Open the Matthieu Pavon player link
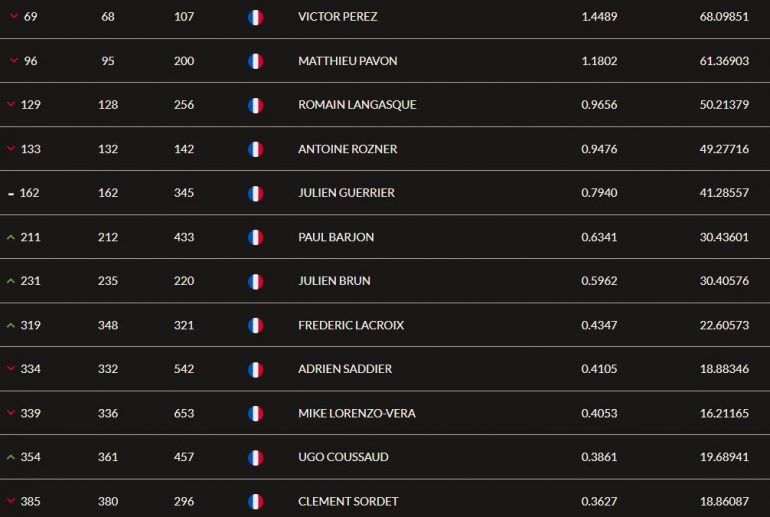Image resolution: width=770 pixels, height=517 pixels. tap(348, 61)
